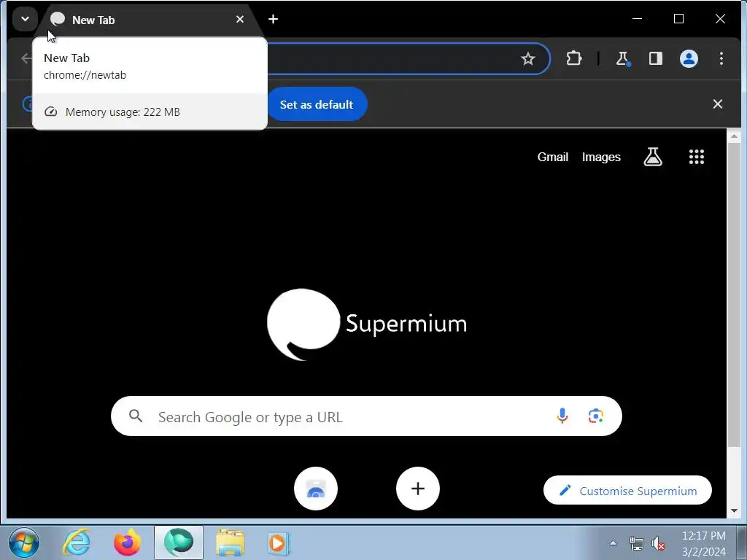This screenshot has width=747, height=560.
Task: Select the Supermium taskbar button
Action: point(179,542)
